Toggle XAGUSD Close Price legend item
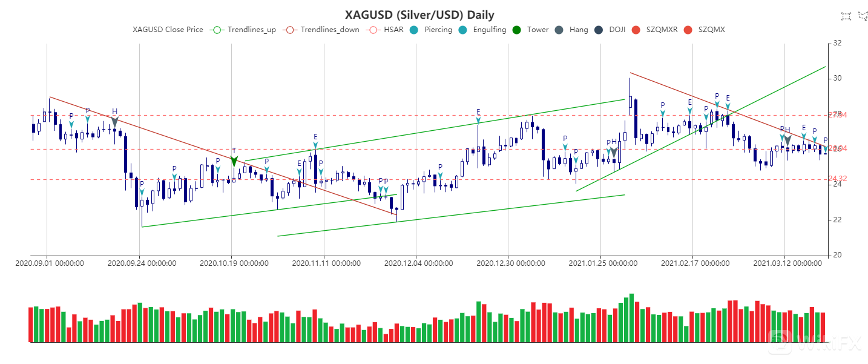This screenshot has width=868, height=364. pos(168,30)
